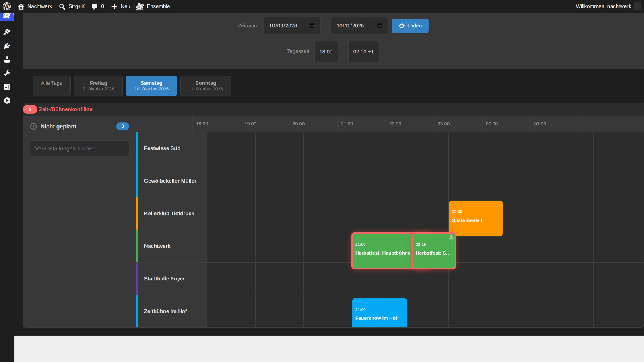Open the Ensemble plugin sidebar menu
Screen dimensions: 644x362
pyautogui.click(x=7, y=16)
